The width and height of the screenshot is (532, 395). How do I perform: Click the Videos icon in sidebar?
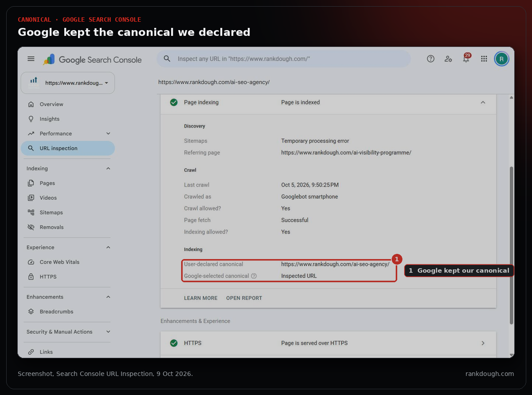click(31, 198)
